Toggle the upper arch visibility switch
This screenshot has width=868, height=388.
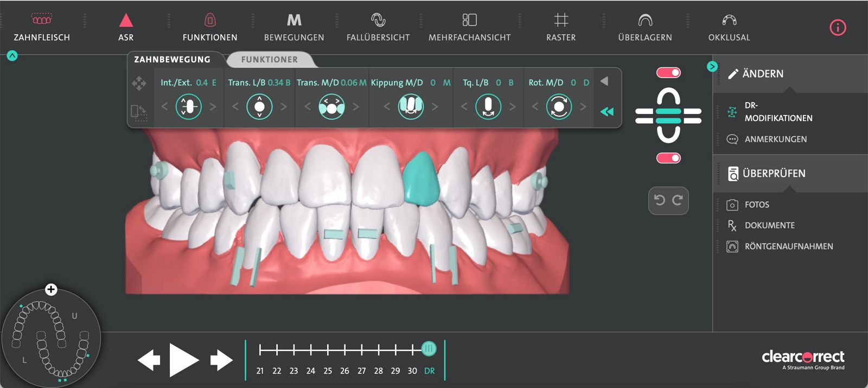668,73
